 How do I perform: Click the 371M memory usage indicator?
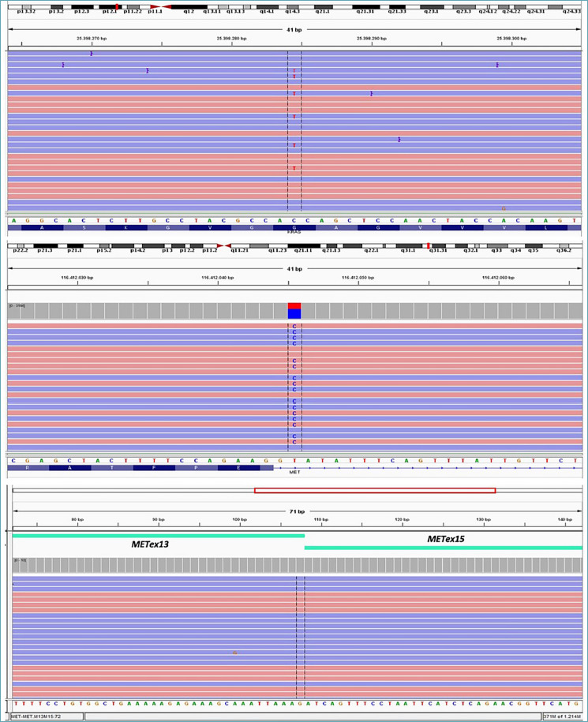562,716
